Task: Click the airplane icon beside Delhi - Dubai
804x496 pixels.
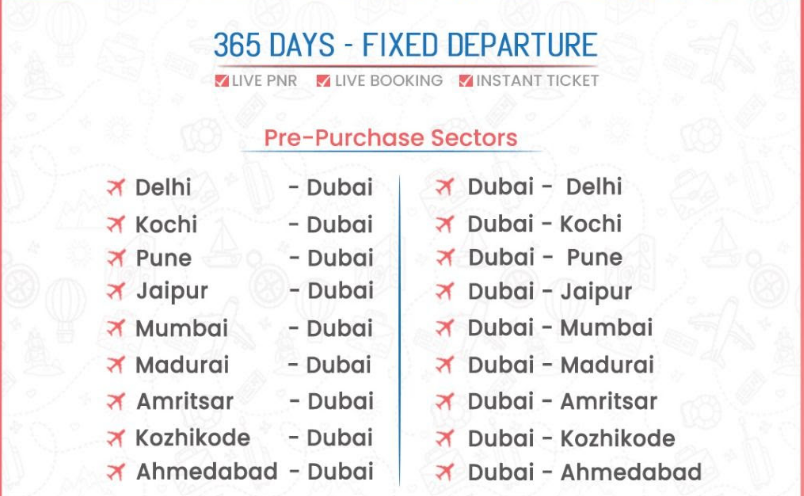Action: tap(116, 188)
